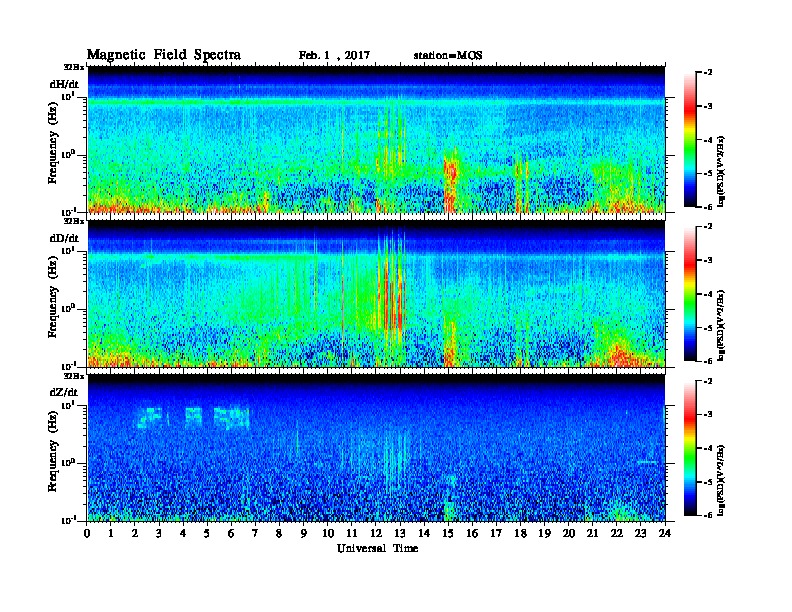The width and height of the screenshot is (792, 612).
Task: Click the -5 tick on the dD/dt color bar
Action: tap(708, 328)
